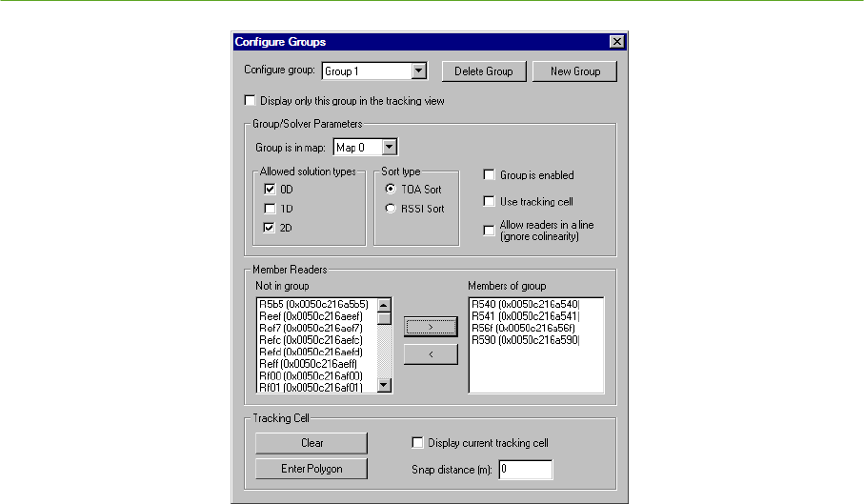
Task: Click the Not in group list's scrollbar thumb
Action: point(384,318)
